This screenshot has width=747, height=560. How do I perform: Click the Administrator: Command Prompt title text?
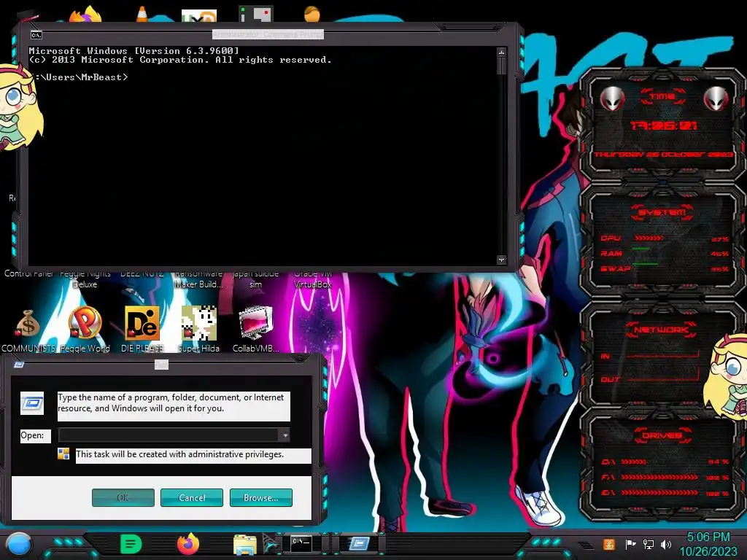tap(268, 34)
